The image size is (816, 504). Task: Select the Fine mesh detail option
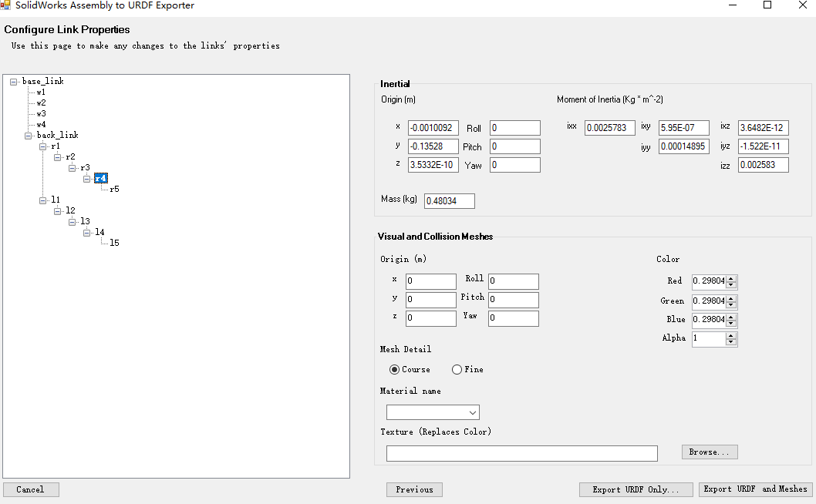[x=456, y=369]
